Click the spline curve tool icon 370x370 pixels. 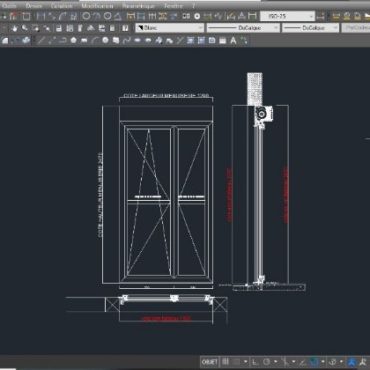pyautogui.click(x=127, y=41)
